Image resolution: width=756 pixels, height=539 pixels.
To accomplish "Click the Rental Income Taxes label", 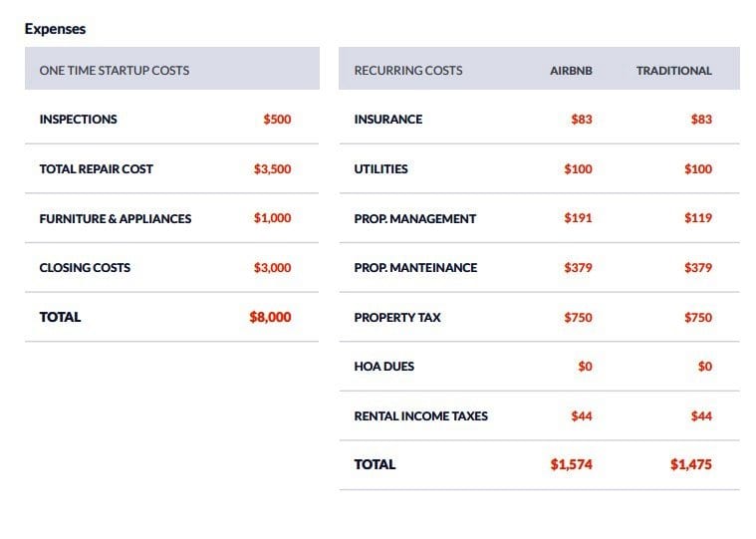I will coord(420,416).
